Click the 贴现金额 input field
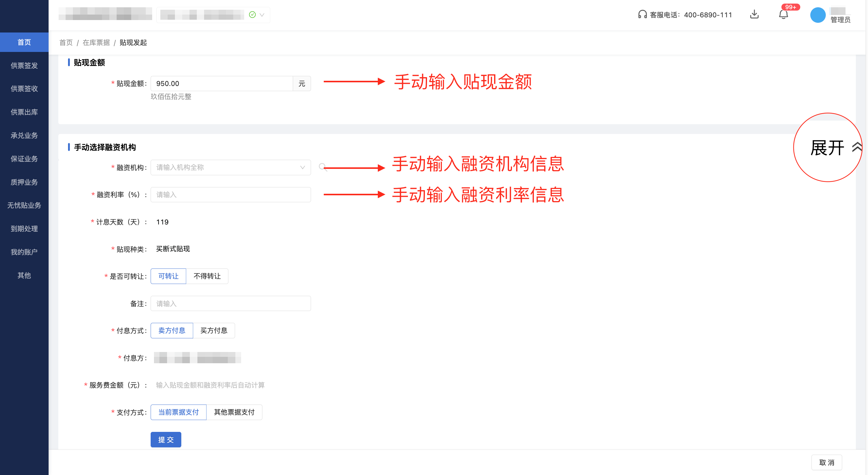868x475 pixels. pyautogui.click(x=222, y=84)
